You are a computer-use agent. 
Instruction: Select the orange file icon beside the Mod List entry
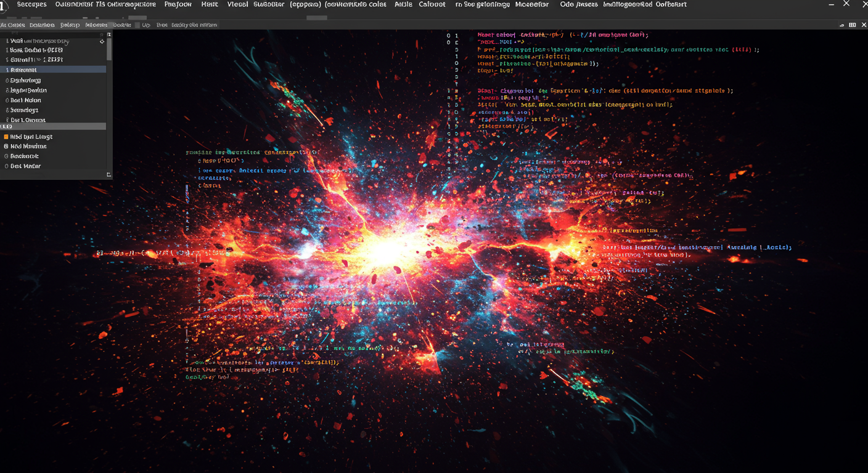(6, 136)
